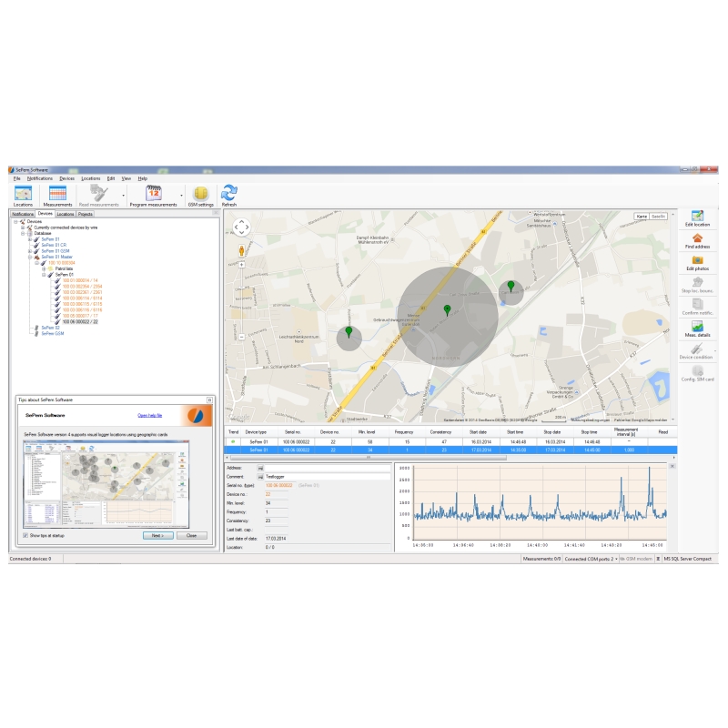Toggle Show tips at startup checkbox
Viewport: 728px width, 728px height.
pos(25,535)
